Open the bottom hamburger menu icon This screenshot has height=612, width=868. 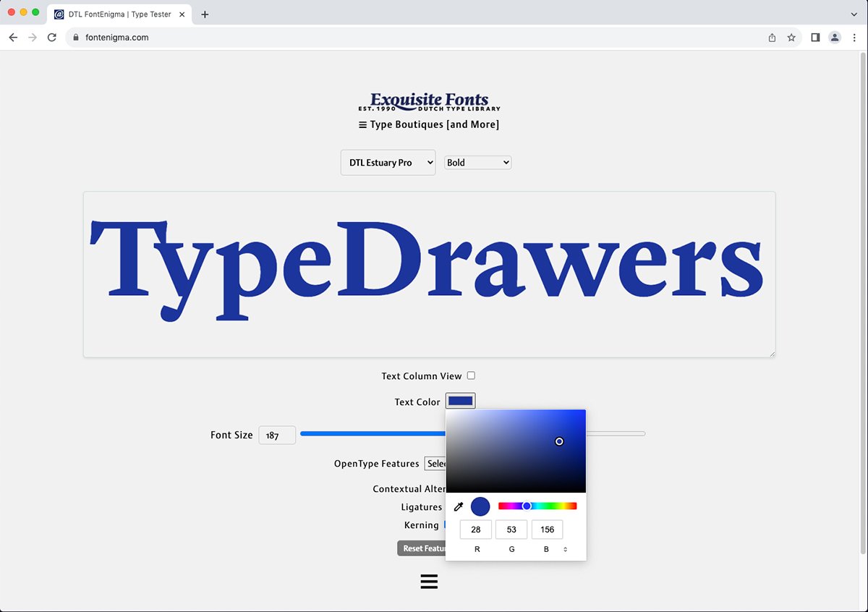[x=429, y=582]
